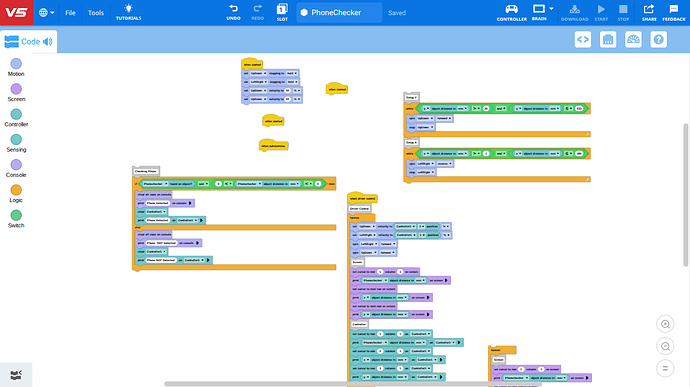This screenshot has width=690, height=387.
Task: Toggle the extensions button at the bottom left
Action: [16, 375]
